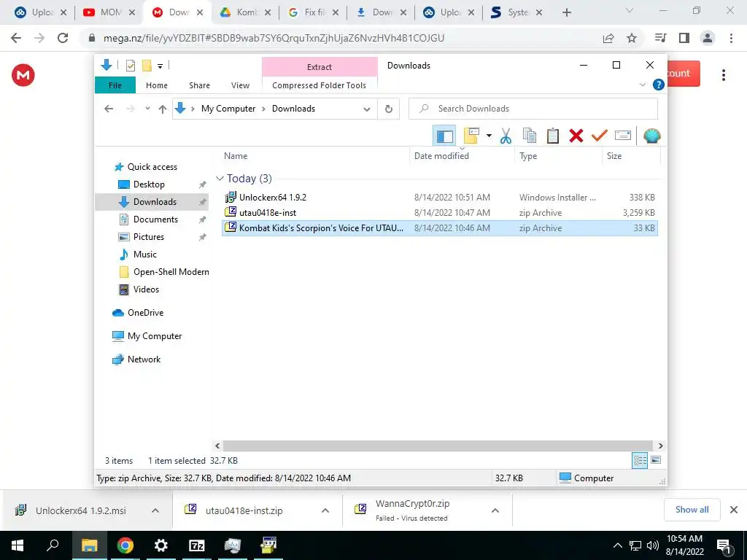The height and width of the screenshot is (560, 747).
Task: Select Quick access in navigation pane
Action: pyautogui.click(x=152, y=167)
